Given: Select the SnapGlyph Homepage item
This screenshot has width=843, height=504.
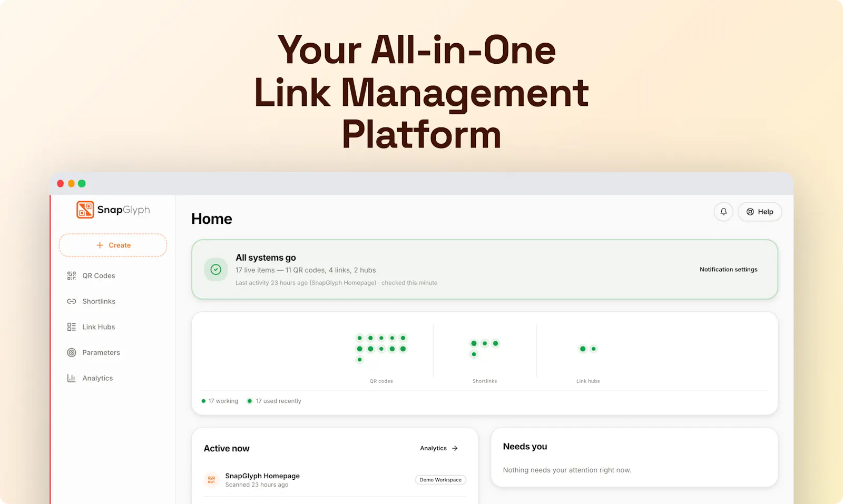Looking at the screenshot, I should (x=335, y=480).
